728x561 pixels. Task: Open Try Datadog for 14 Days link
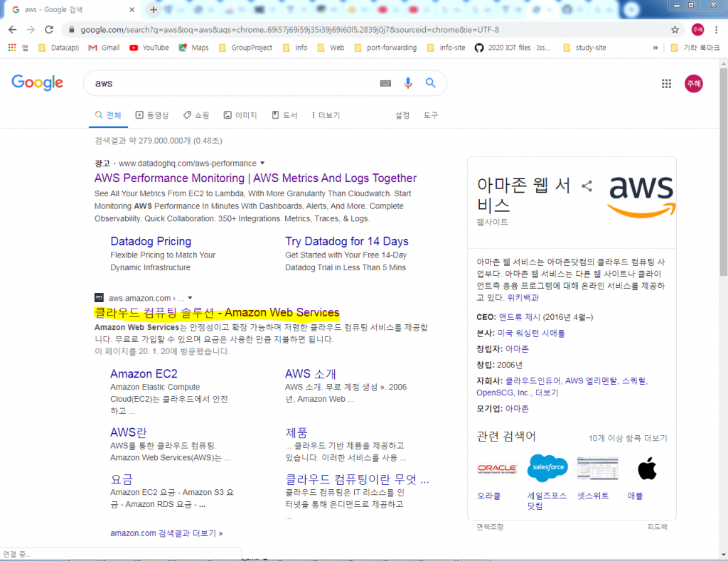pos(347,241)
